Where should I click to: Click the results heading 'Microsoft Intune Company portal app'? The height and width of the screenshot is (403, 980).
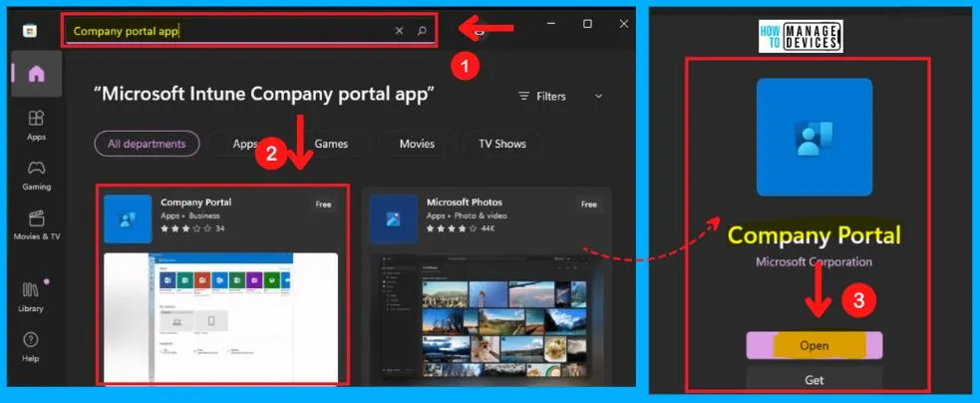point(264,95)
